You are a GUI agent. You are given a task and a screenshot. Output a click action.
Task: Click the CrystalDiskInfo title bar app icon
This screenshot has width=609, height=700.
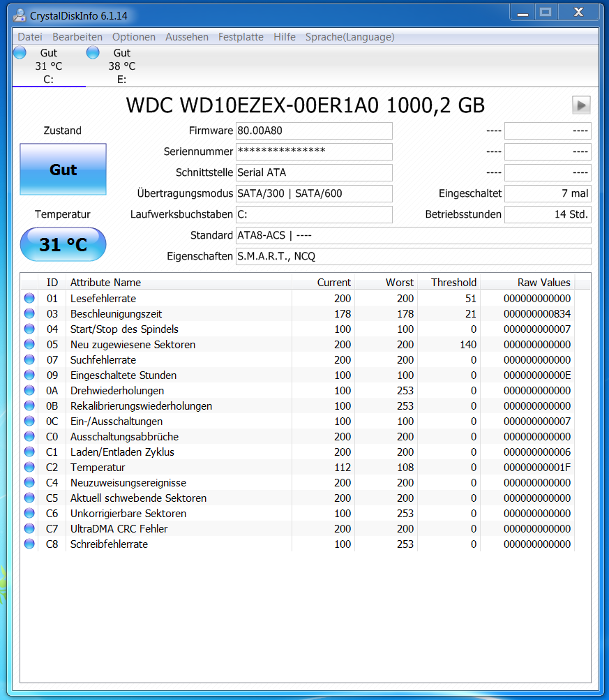20,15
